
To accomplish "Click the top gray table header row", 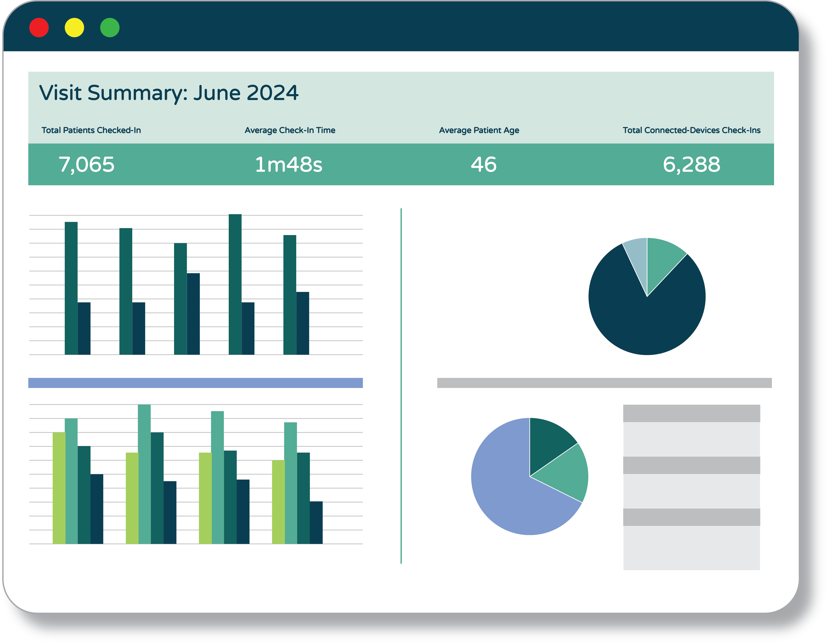I will click(x=691, y=413).
